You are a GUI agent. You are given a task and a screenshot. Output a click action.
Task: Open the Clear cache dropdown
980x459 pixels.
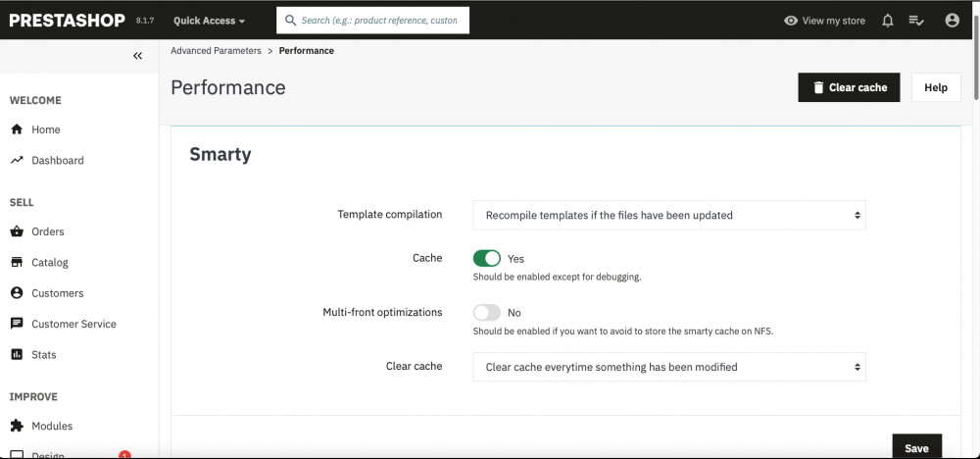tap(669, 367)
